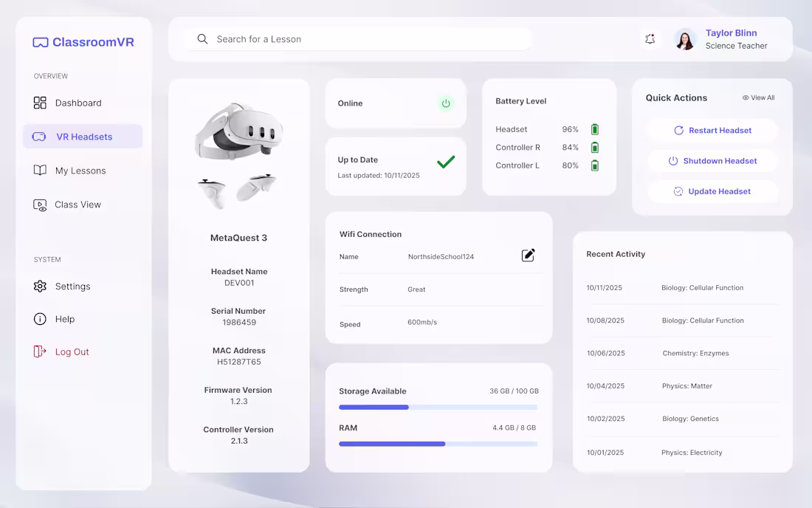Click the right controller image
812x508 pixels.
click(256, 188)
